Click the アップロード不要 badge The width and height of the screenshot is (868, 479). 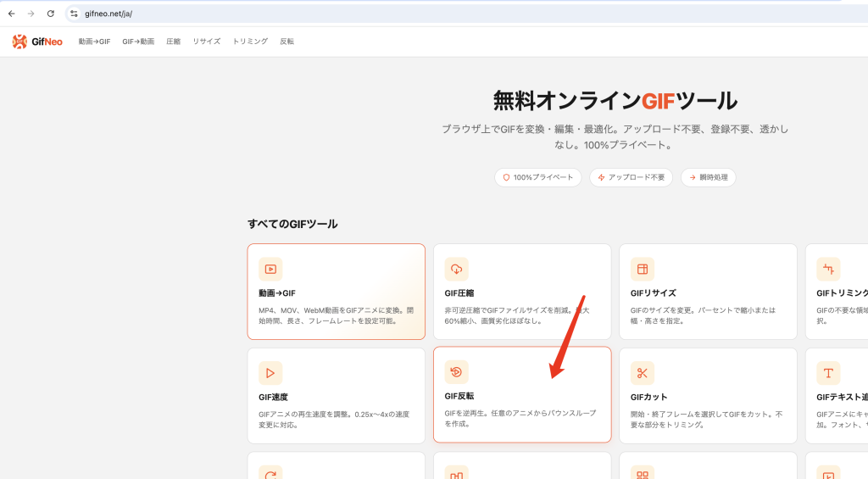pyautogui.click(x=631, y=177)
